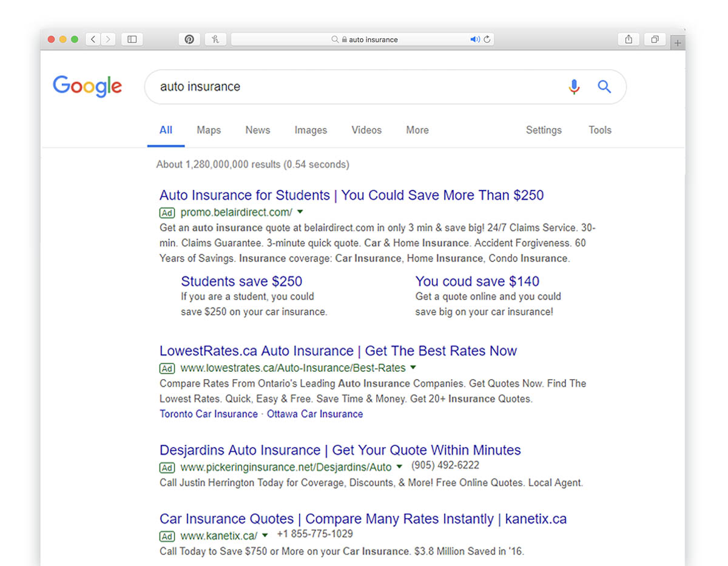728x566 pixels.
Task: Click the Safari back arrow
Action: click(93, 39)
